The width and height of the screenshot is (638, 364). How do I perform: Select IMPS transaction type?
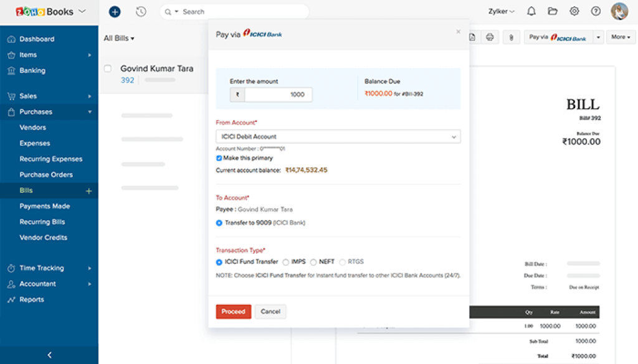tap(285, 262)
